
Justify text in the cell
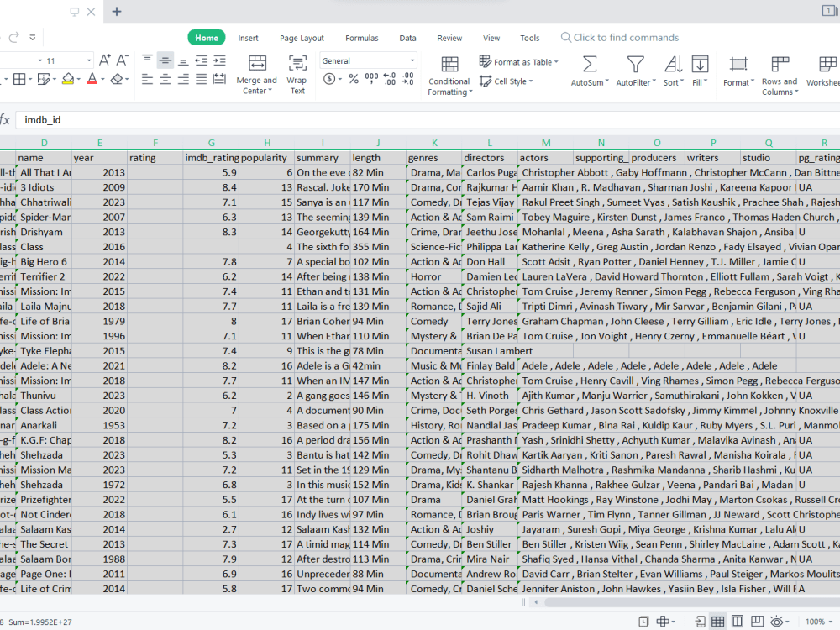click(202, 79)
